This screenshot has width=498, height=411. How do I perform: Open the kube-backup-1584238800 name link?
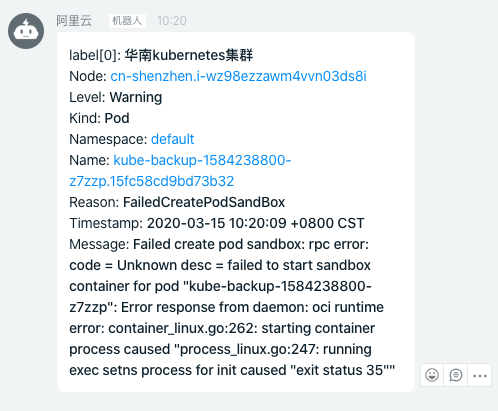(x=202, y=160)
